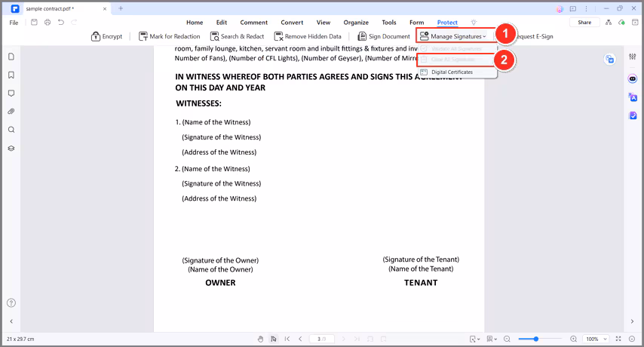Choose Validate All Signatures menu entry
The width and height of the screenshot is (644, 347).
456,49
